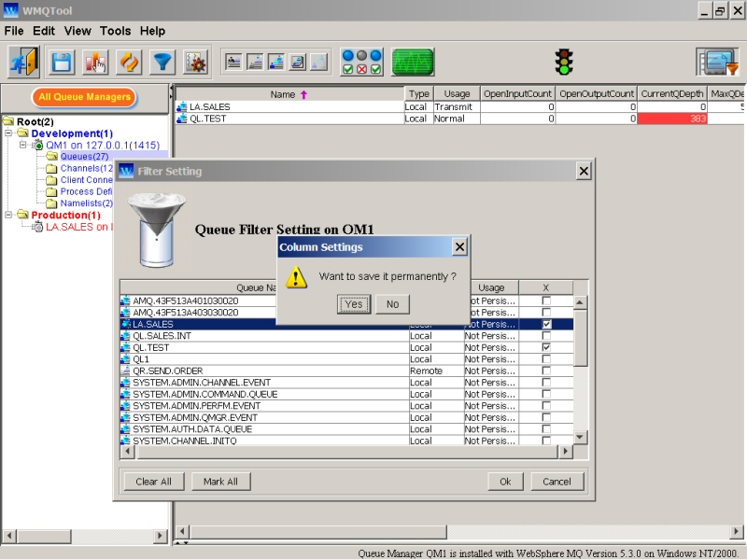Click Ok in Filter Setting dialog

(505, 482)
